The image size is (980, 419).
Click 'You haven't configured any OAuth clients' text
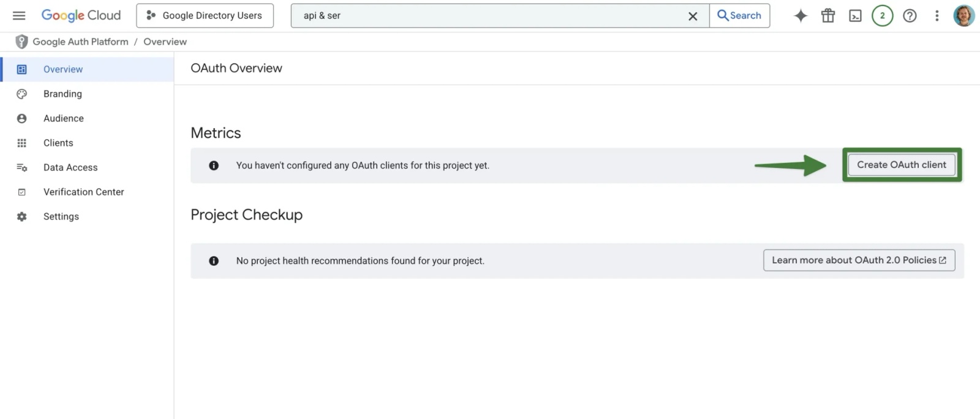363,165
